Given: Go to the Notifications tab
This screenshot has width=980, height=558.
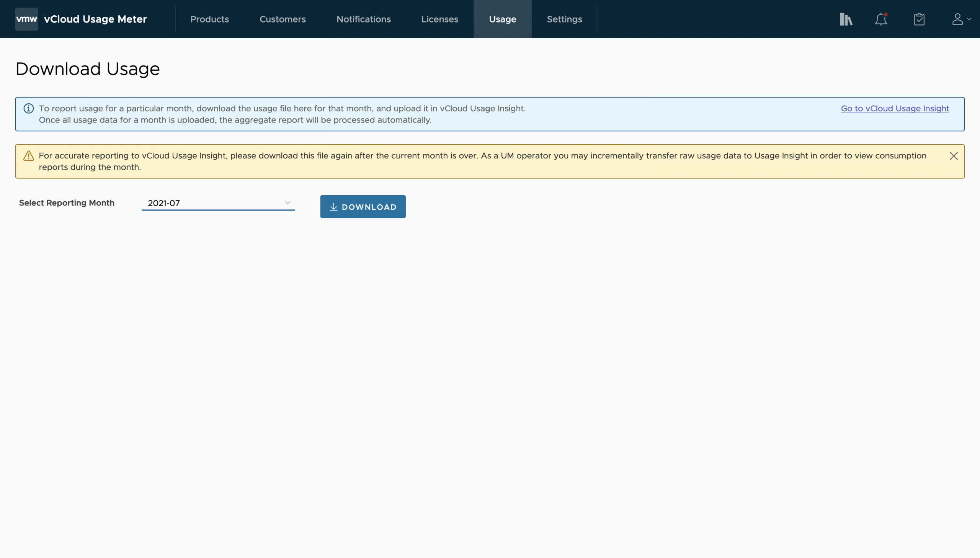Looking at the screenshot, I should pyautogui.click(x=363, y=19).
